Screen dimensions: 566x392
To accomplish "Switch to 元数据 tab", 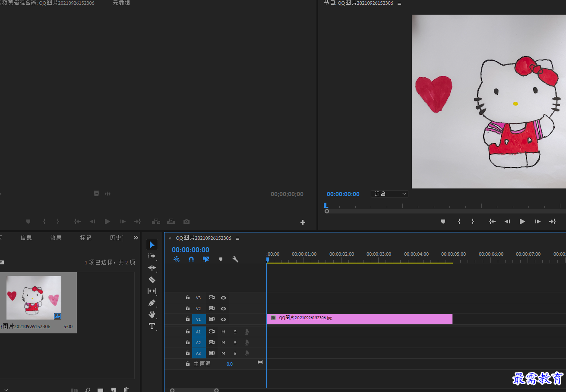I will pos(121,3).
